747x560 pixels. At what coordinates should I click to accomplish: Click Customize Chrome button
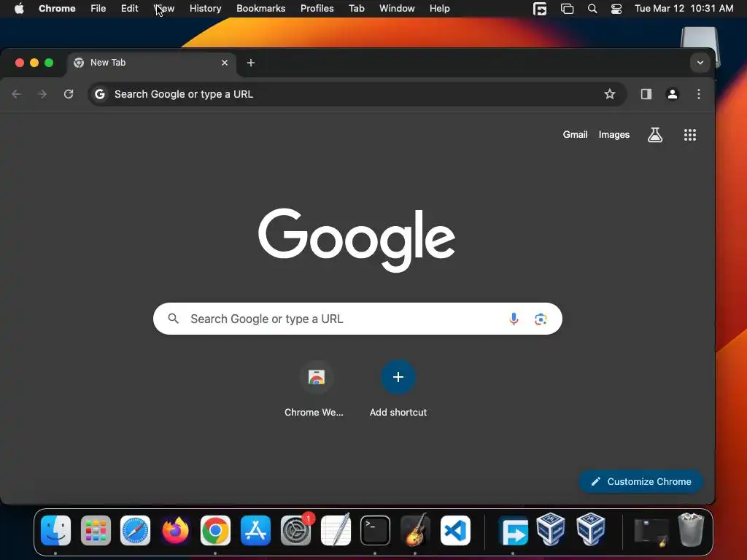pos(640,481)
